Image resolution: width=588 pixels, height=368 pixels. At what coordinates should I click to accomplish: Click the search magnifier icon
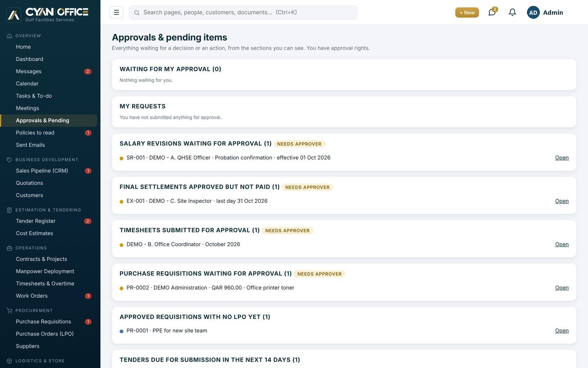pyautogui.click(x=137, y=13)
